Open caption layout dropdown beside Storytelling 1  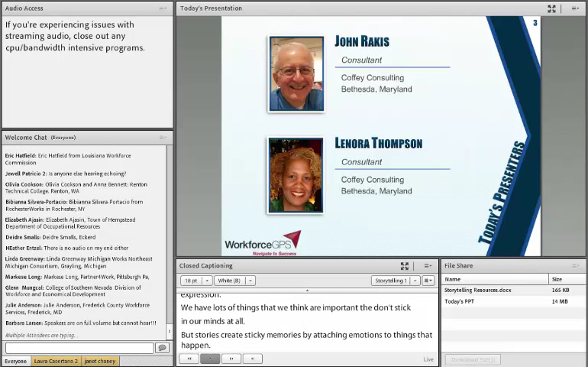point(428,281)
